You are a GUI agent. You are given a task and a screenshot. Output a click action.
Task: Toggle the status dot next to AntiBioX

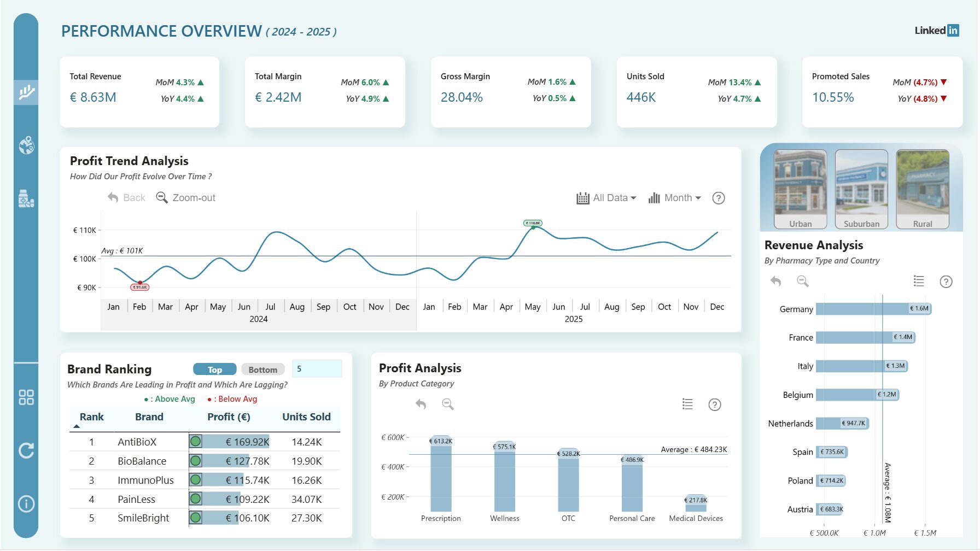tap(195, 442)
